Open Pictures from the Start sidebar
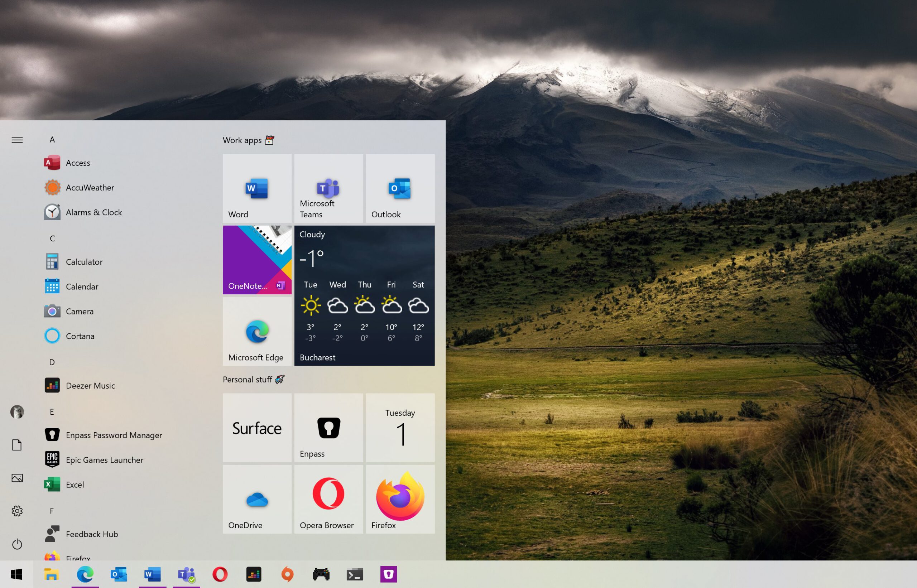The width and height of the screenshot is (917, 588). (x=17, y=478)
